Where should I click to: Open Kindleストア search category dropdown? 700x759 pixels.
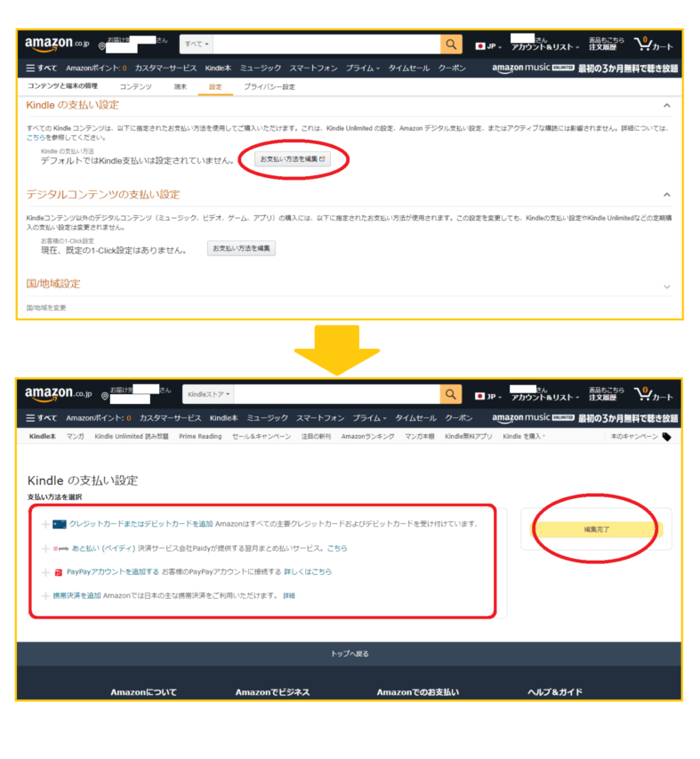click(208, 394)
